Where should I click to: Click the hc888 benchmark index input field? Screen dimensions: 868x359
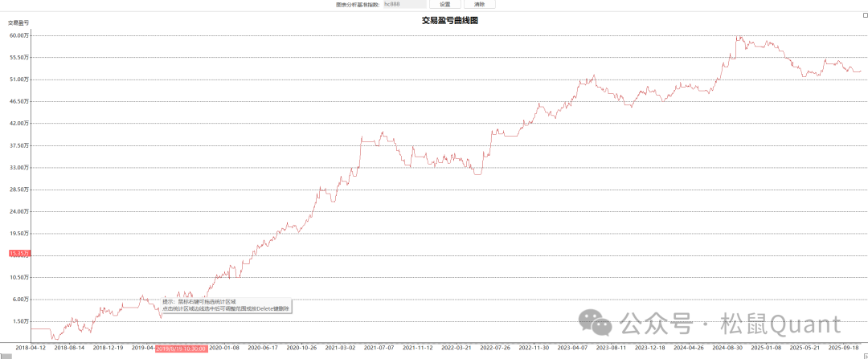point(407,5)
